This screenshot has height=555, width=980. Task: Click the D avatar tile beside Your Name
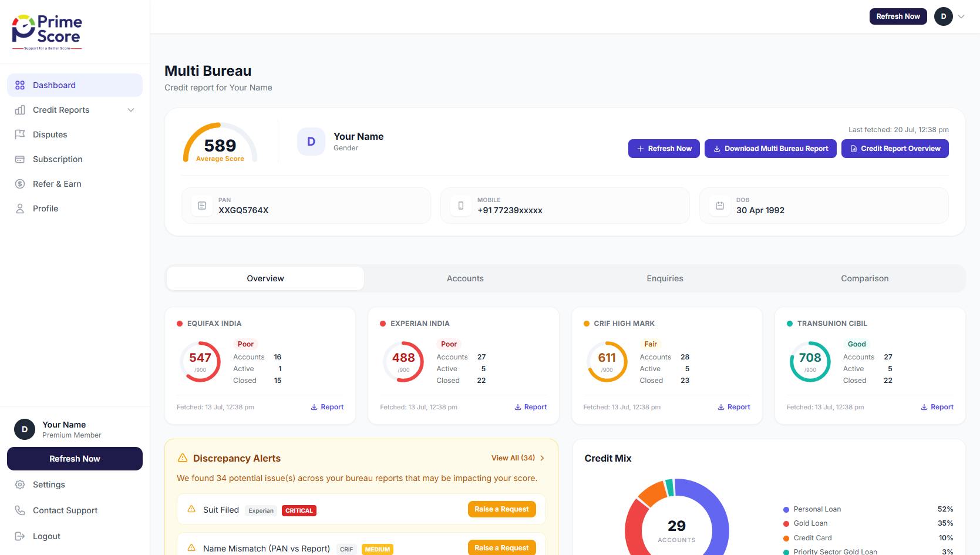(x=311, y=142)
